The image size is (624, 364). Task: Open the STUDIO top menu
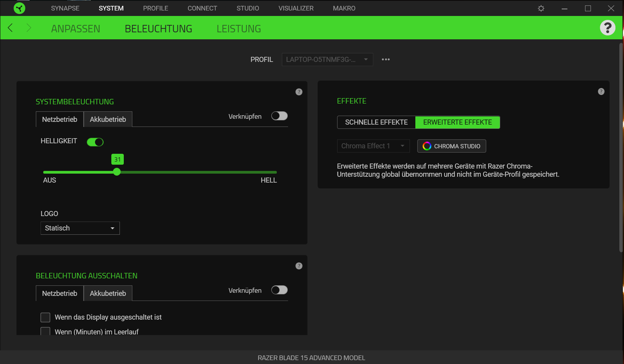click(x=248, y=8)
